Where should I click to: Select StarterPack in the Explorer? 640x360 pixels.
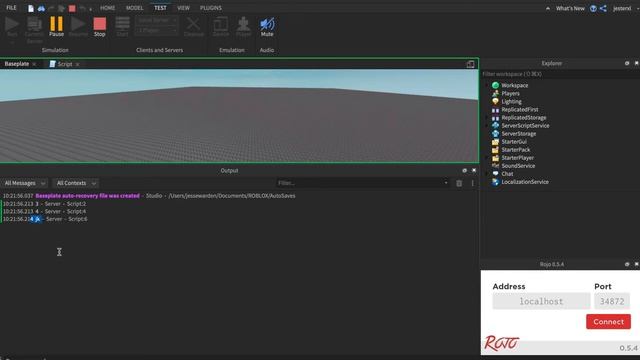(x=516, y=150)
